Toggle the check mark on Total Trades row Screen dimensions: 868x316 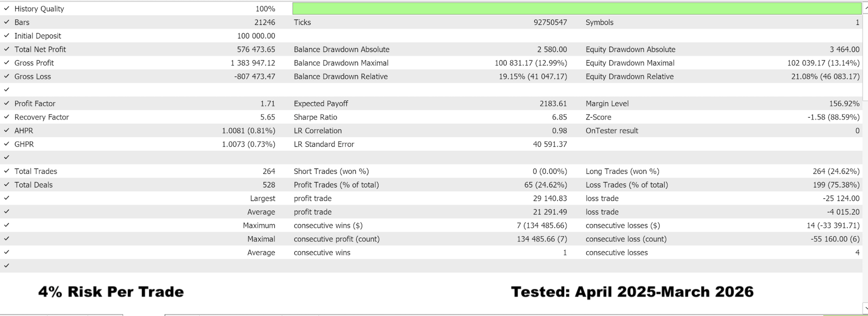click(6, 171)
